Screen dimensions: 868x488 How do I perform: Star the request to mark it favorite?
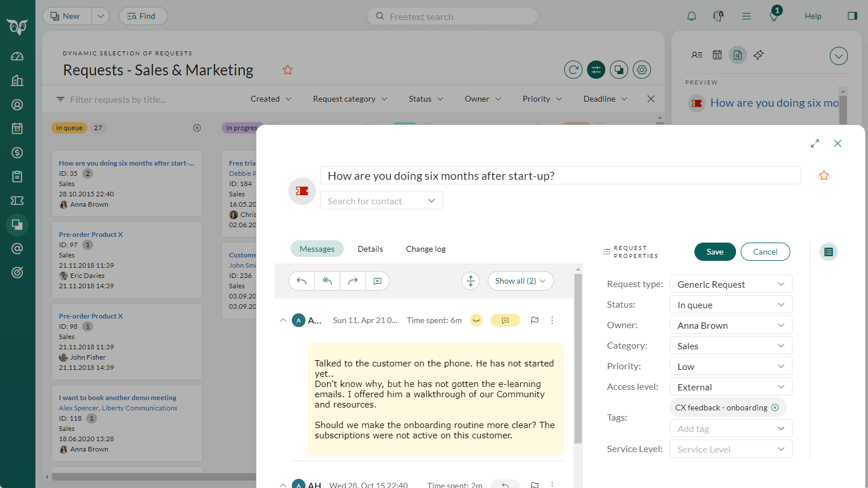(824, 175)
